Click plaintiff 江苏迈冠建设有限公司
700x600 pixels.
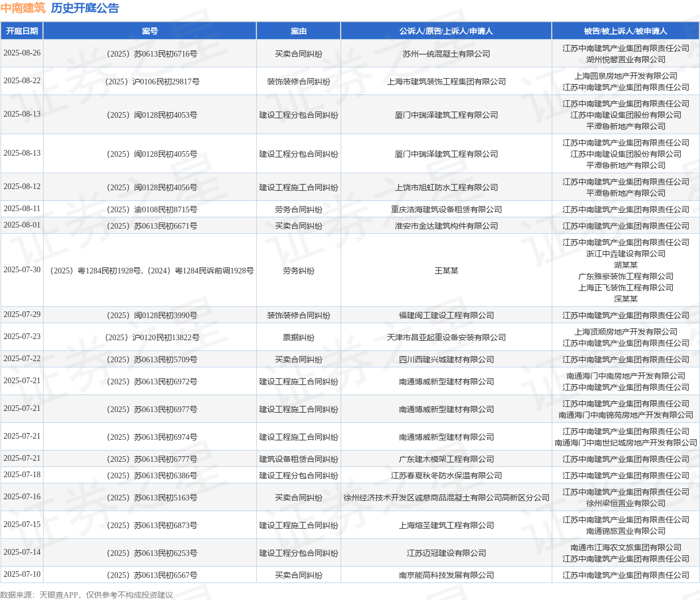[x=446, y=553]
